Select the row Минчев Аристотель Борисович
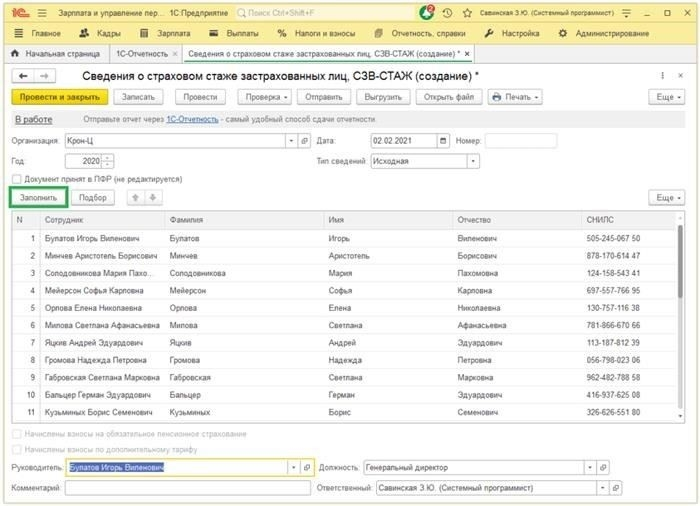 click(344, 255)
